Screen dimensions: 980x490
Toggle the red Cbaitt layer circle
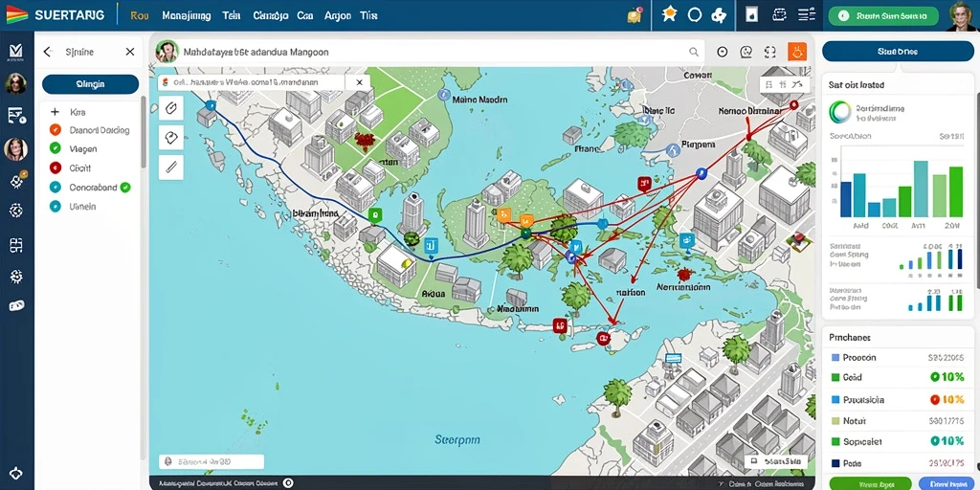tap(55, 167)
